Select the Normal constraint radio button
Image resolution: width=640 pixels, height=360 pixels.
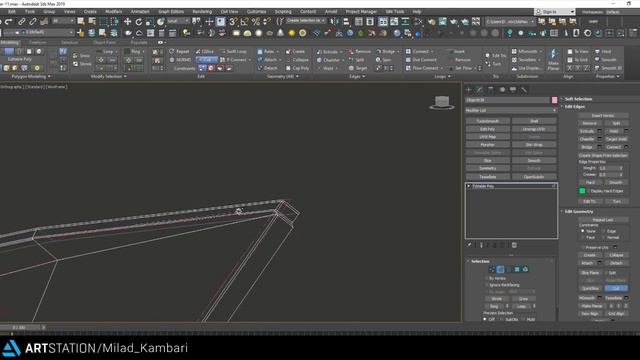(x=603, y=237)
